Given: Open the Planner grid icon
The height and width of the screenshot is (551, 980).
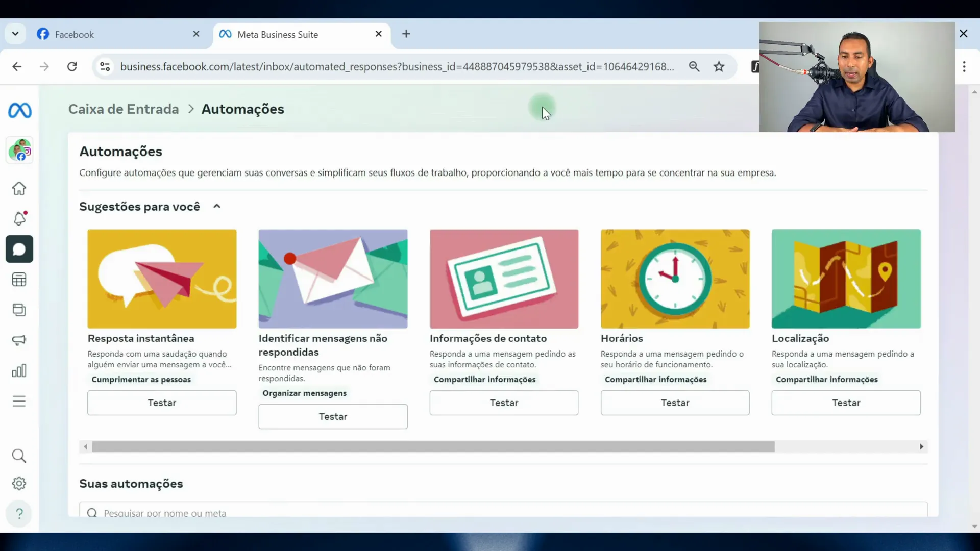Looking at the screenshot, I should pyautogui.click(x=19, y=280).
